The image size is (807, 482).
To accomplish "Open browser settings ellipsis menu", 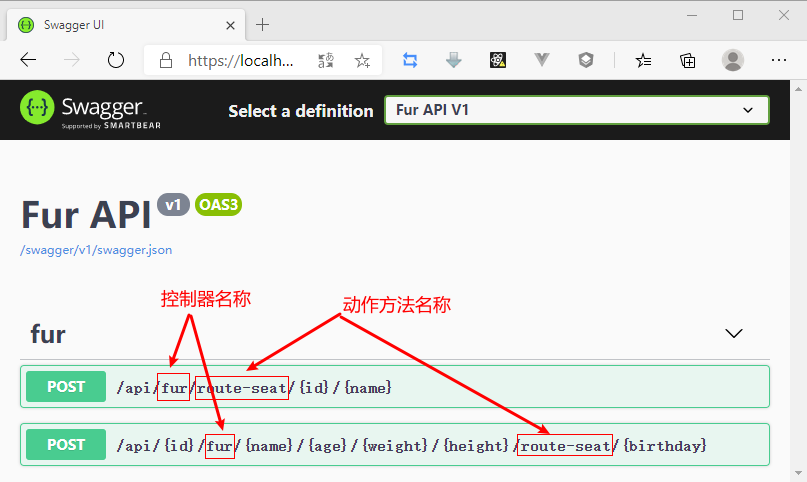I will coord(779,60).
